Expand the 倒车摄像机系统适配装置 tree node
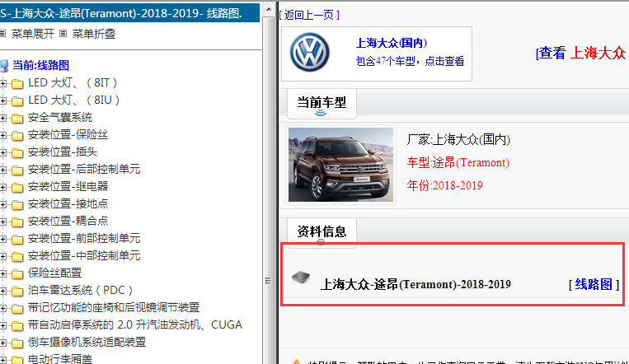Screen dimensions: 629x364 click(2, 343)
